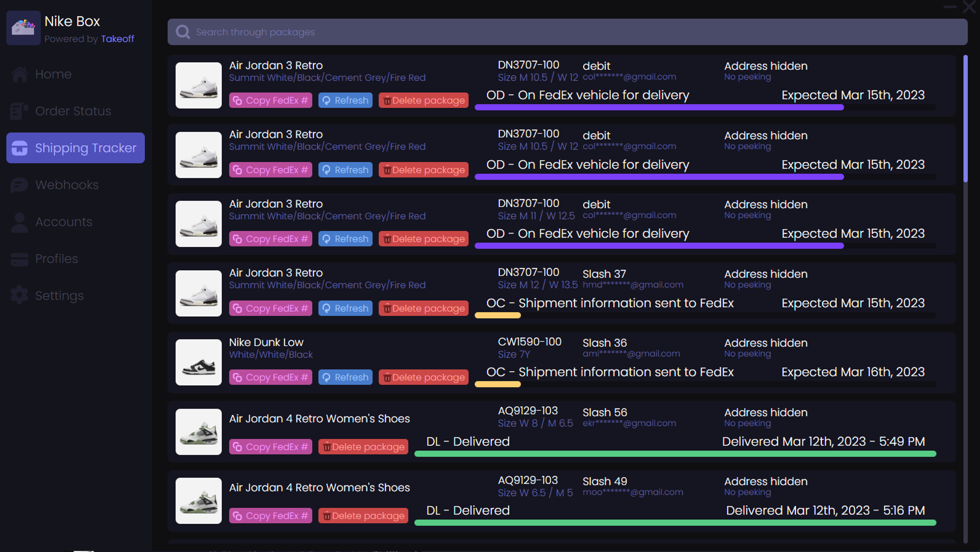Click the "White/White/Black" colorway text
Screen dimensions: 980x552
click(271, 355)
